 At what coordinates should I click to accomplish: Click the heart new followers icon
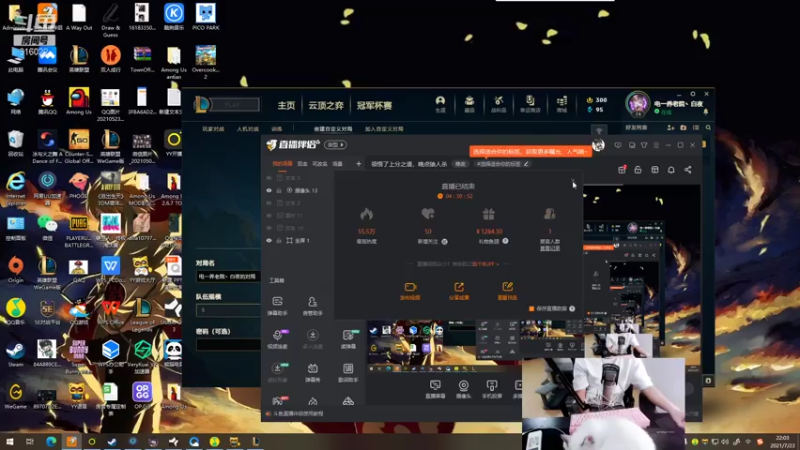coord(428,214)
